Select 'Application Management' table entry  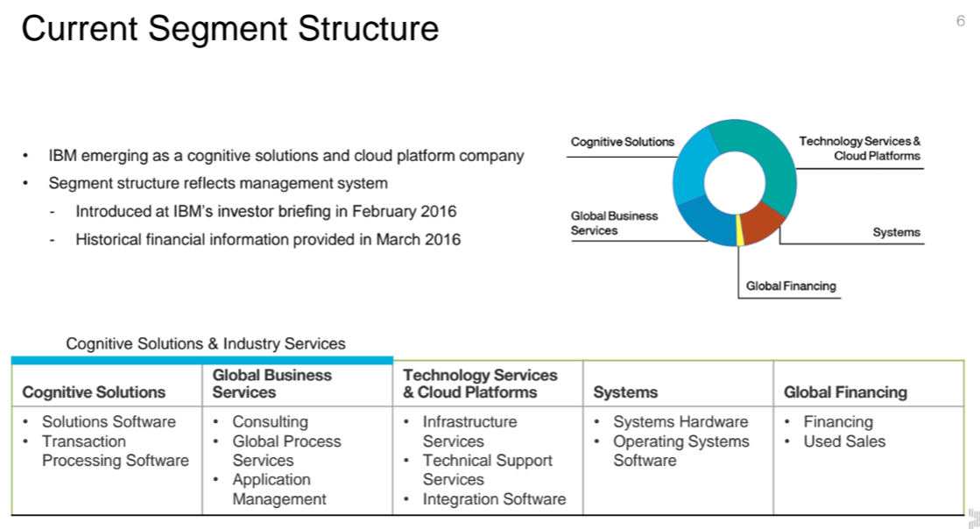(x=279, y=489)
